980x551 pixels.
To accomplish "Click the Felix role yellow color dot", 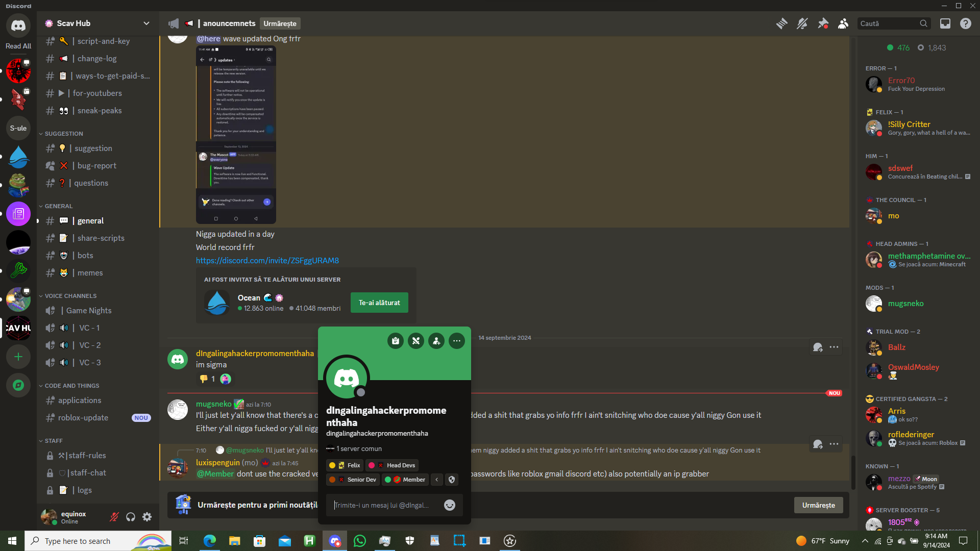I will [x=332, y=465].
